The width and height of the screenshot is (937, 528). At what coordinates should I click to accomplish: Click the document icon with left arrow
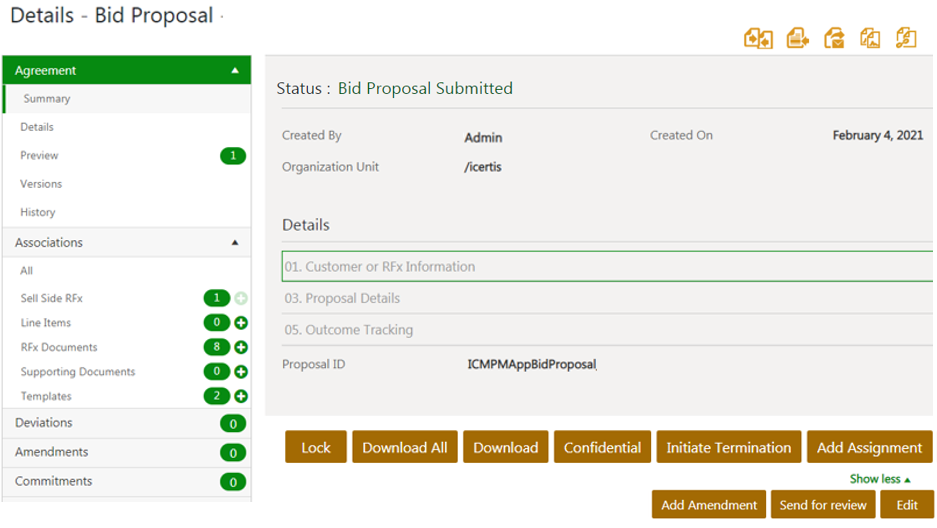point(797,38)
